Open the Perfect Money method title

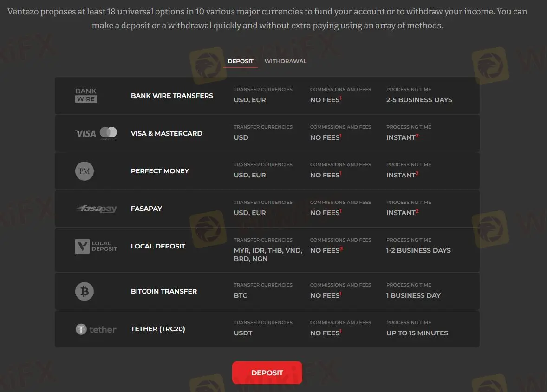[x=160, y=171]
